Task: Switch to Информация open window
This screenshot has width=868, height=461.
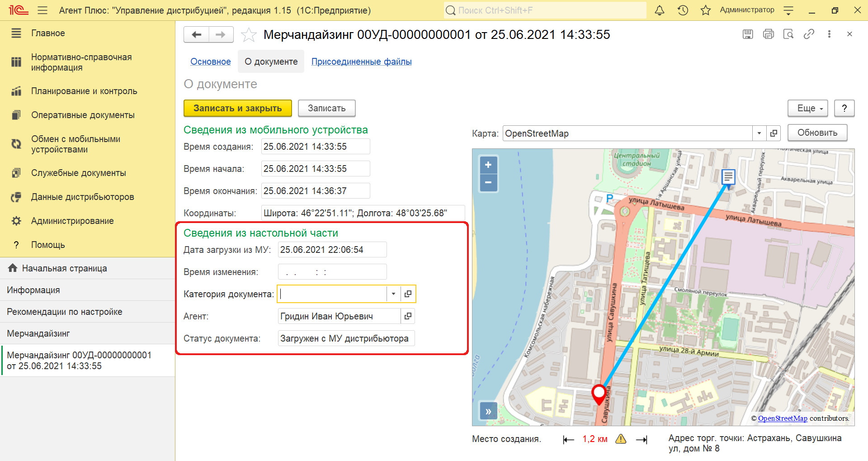Action: (87, 290)
